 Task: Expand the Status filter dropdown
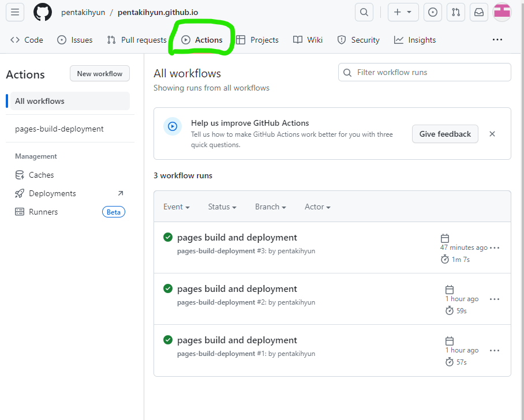click(x=222, y=207)
